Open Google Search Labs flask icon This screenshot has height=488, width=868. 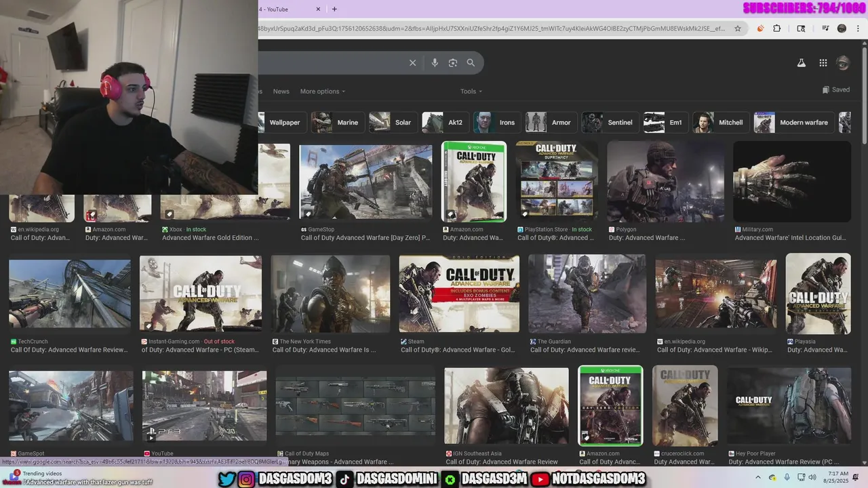(x=801, y=63)
